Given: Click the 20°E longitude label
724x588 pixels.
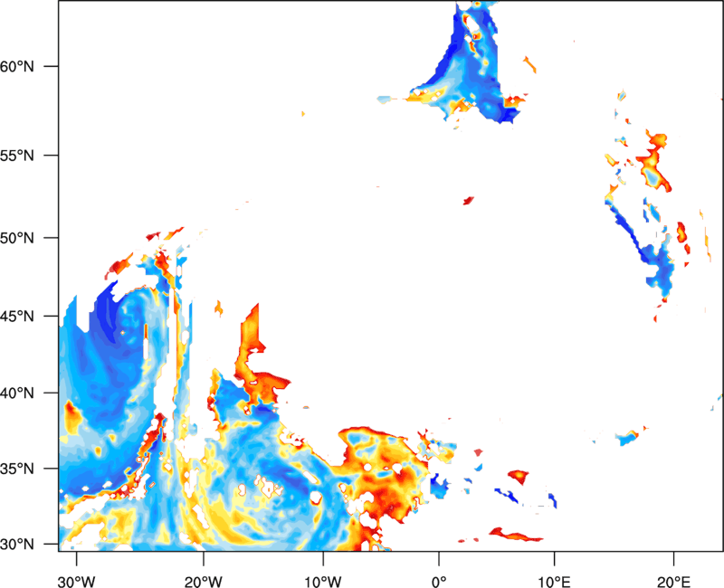Looking at the screenshot, I should click(673, 582).
